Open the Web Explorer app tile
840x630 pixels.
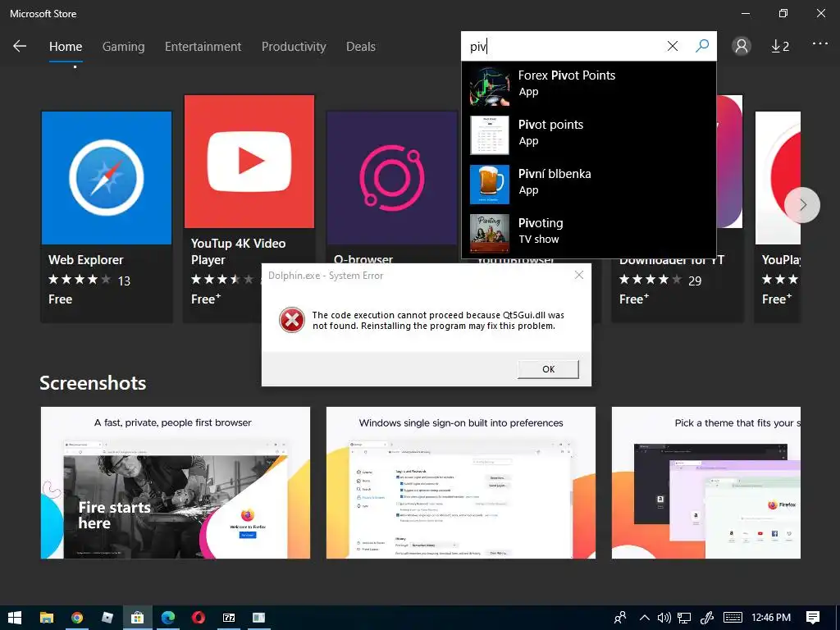point(107,217)
